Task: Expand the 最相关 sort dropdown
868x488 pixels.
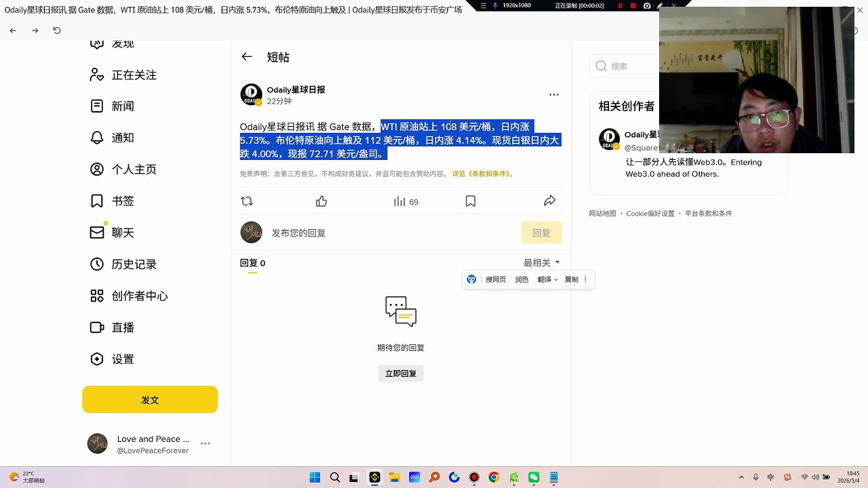Action: pos(542,263)
